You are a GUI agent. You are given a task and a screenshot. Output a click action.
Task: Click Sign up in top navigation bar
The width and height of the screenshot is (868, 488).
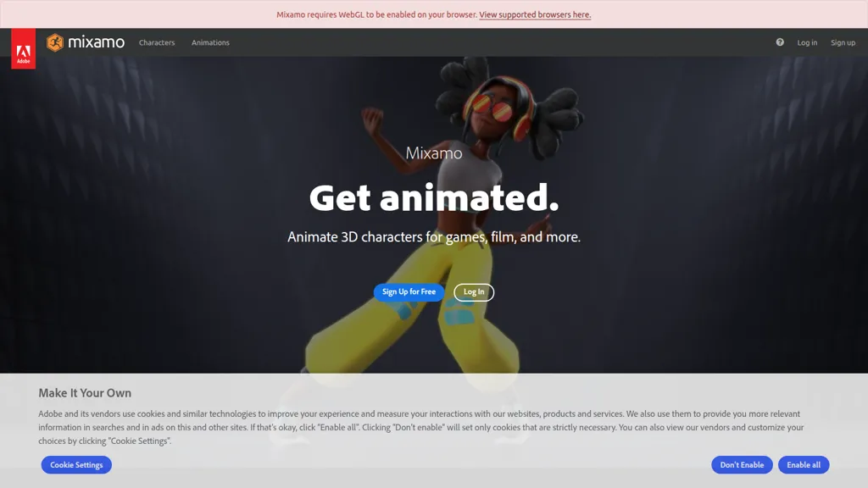tap(843, 42)
